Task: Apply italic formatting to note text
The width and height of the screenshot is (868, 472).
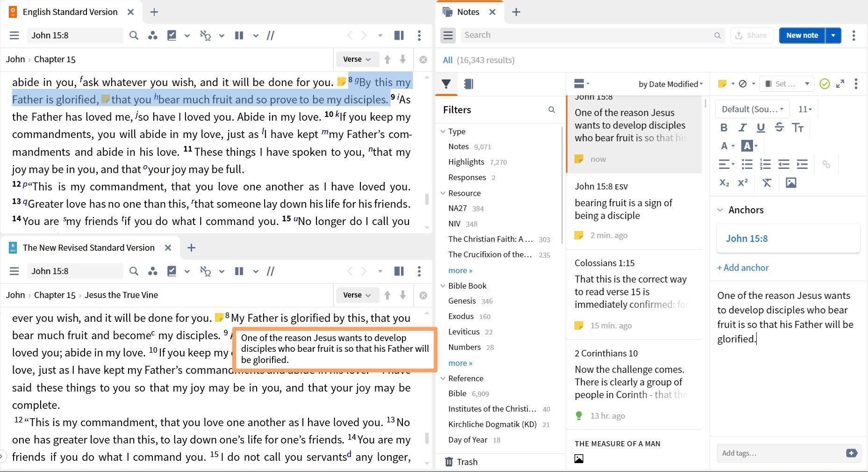Action: click(742, 128)
